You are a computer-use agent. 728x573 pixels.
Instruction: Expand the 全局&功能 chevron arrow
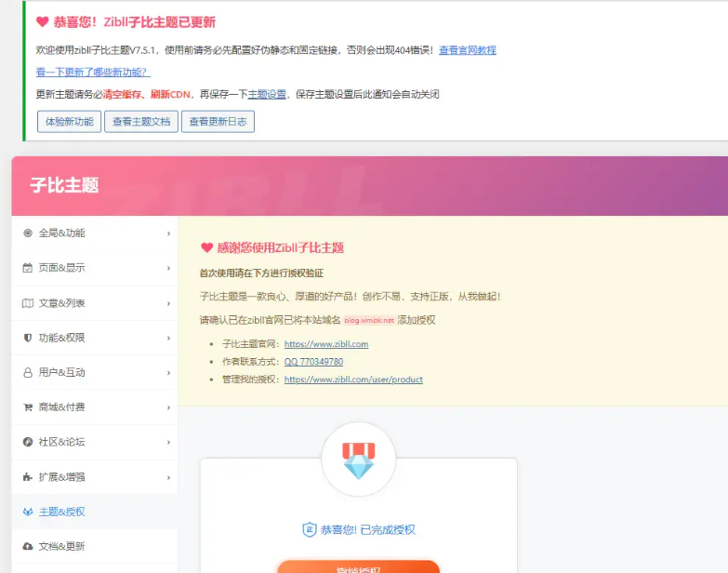tap(168, 233)
